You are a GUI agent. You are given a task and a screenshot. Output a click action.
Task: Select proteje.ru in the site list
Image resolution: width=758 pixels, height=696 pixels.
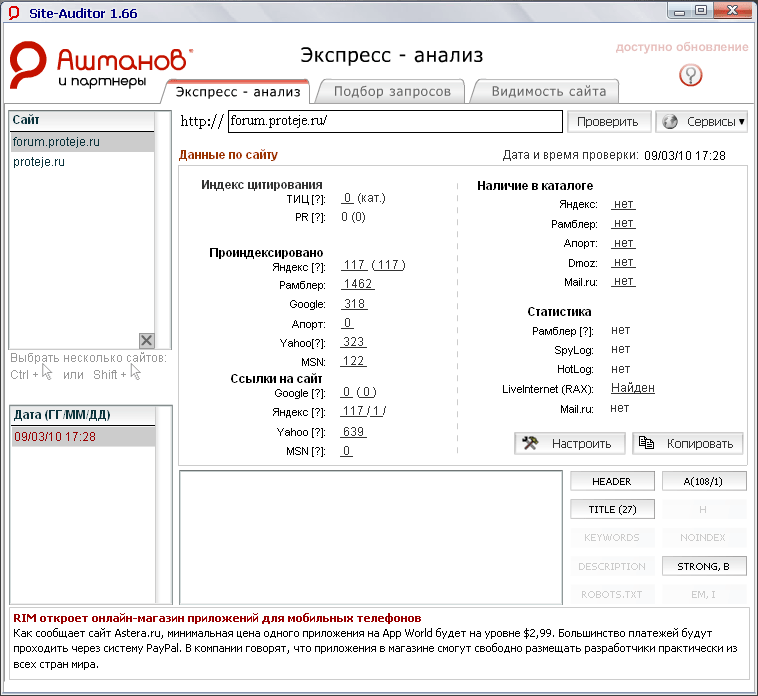click(x=40, y=162)
